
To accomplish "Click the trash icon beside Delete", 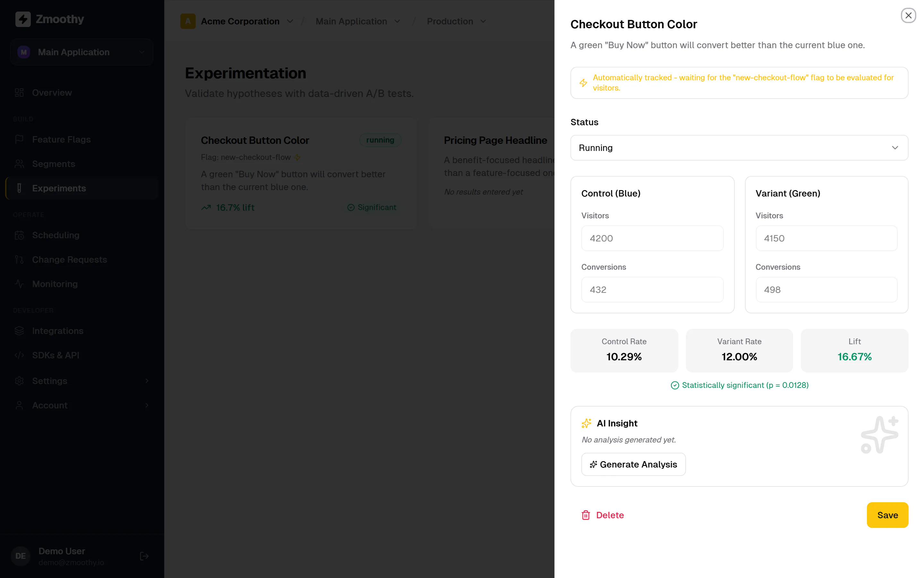I will point(585,515).
